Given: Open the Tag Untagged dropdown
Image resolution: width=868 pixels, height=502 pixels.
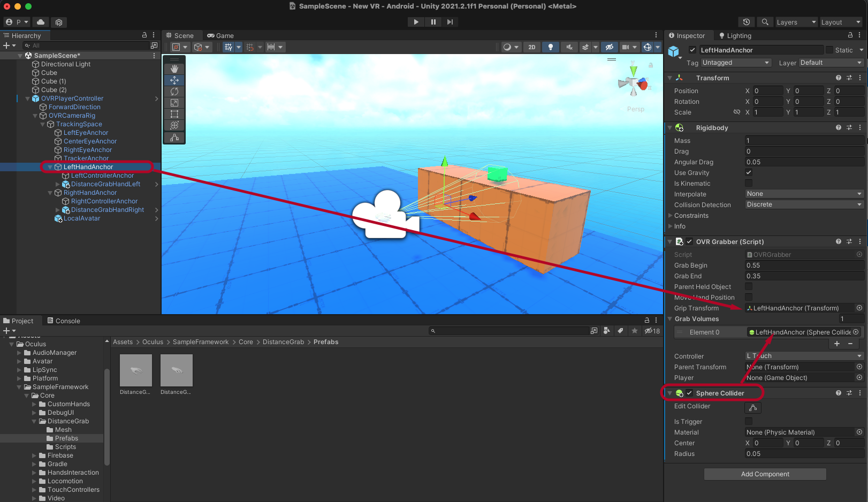Looking at the screenshot, I should [x=736, y=63].
